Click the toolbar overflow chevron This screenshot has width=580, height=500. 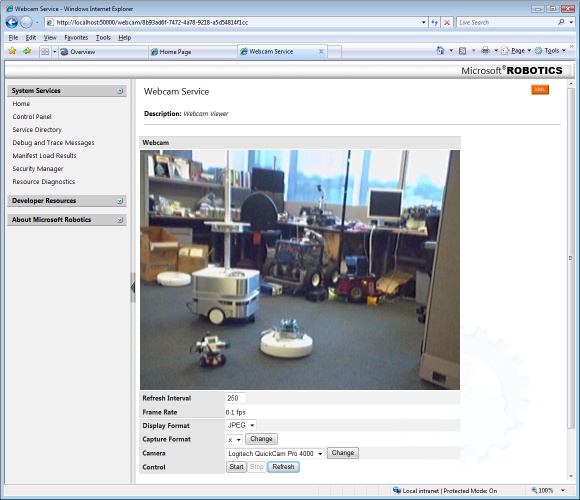coord(572,47)
